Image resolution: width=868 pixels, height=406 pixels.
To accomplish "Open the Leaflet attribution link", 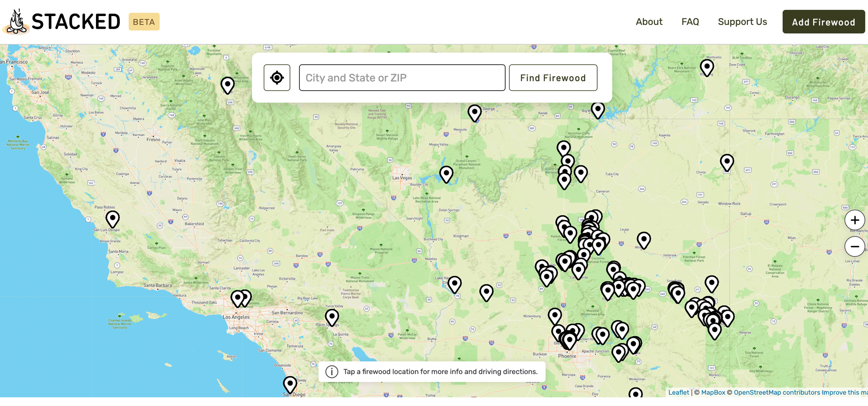I will [x=678, y=392].
